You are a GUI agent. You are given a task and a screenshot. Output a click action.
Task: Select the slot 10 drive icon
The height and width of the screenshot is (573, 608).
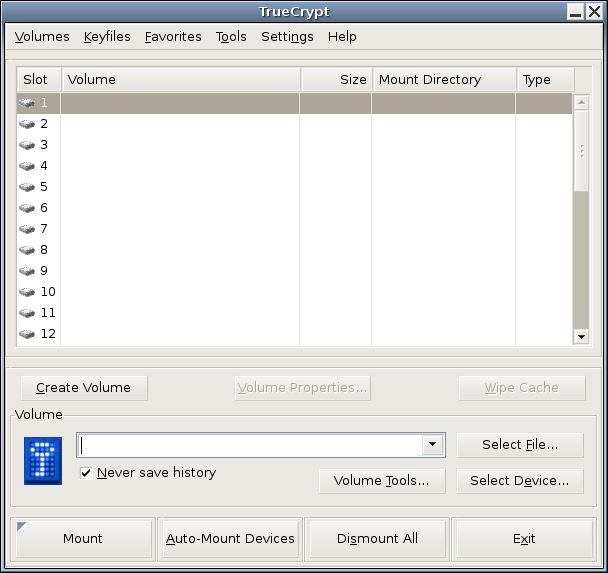[27, 292]
